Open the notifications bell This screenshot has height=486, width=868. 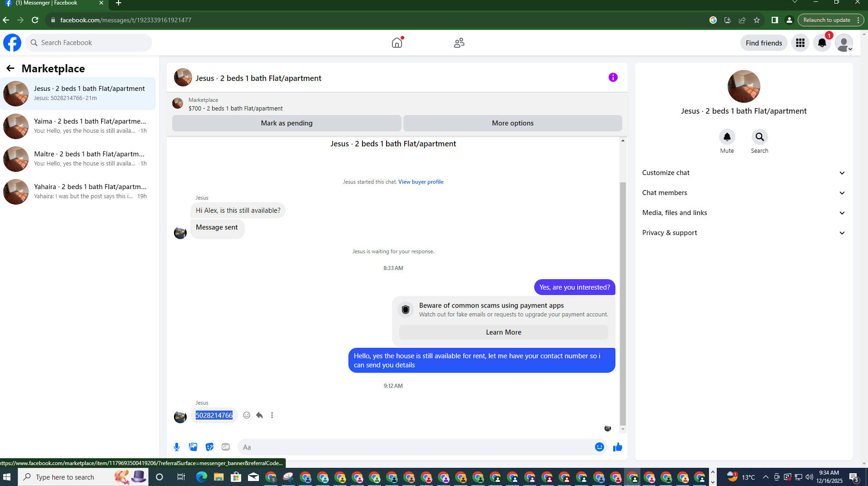pos(822,43)
